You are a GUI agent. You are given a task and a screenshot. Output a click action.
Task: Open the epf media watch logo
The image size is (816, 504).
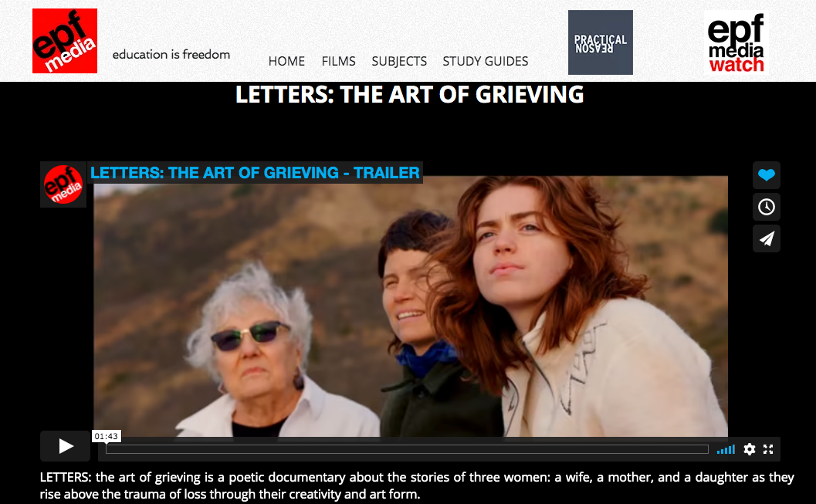point(736,42)
